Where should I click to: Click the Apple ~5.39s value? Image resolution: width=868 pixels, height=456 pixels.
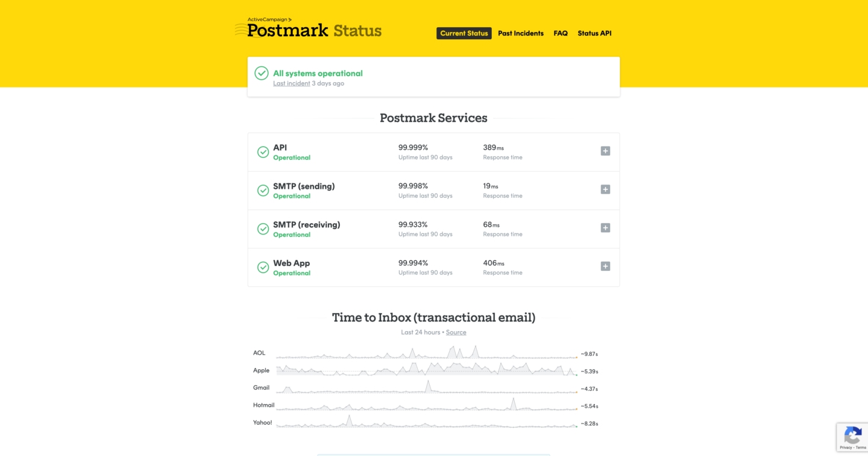pyautogui.click(x=590, y=372)
